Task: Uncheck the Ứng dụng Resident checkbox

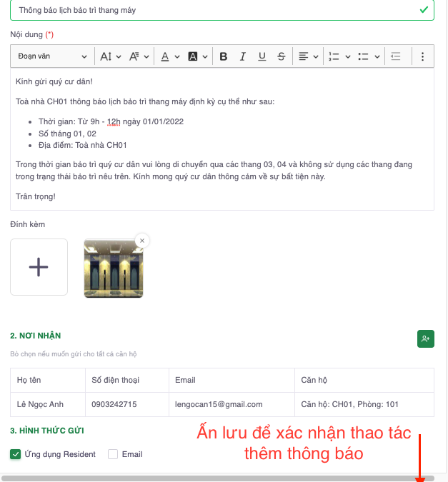Action: [16, 454]
